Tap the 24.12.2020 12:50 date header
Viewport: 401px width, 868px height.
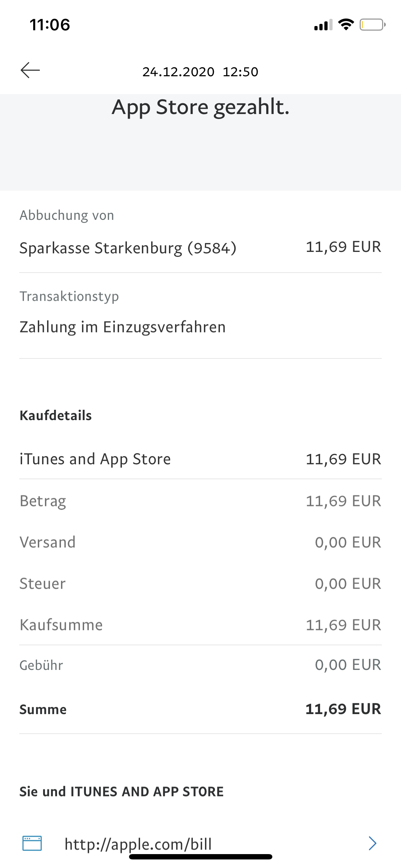(x=200, y=72)
